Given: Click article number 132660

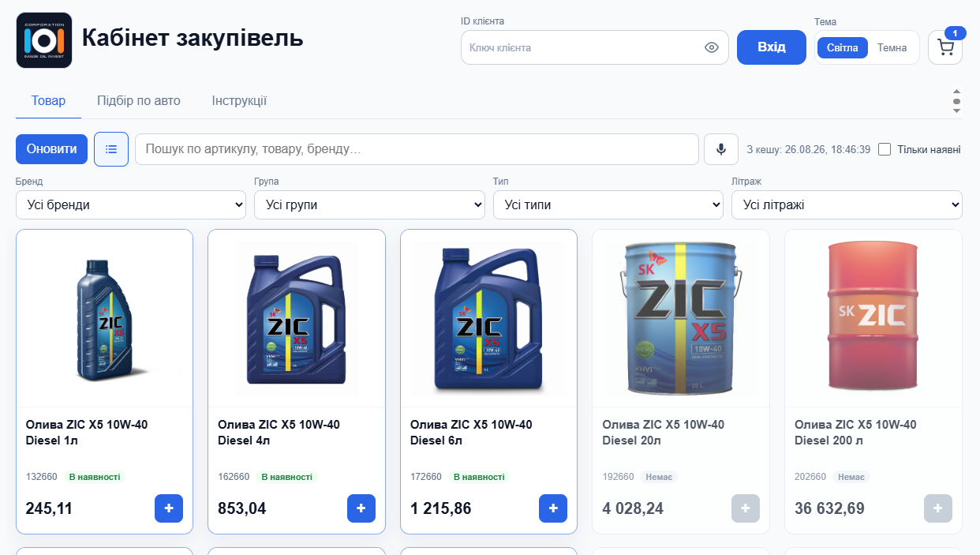Looking at the screenshot, I should 42,477.
